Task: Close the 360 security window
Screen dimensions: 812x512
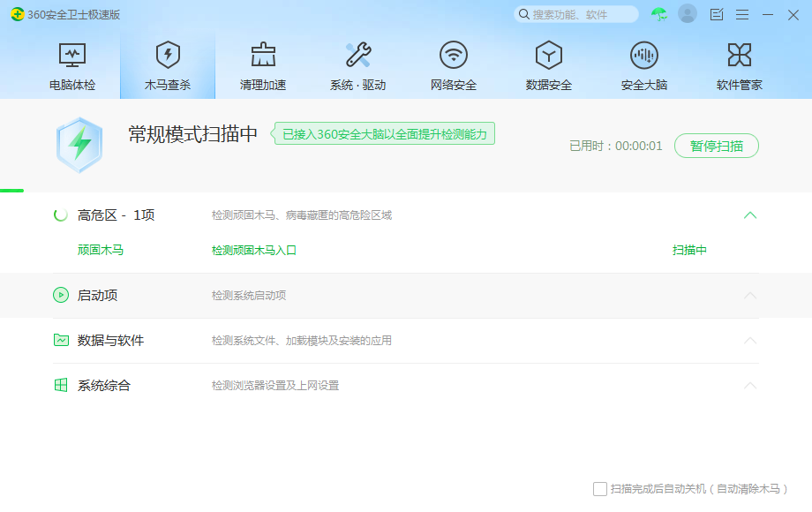Action: pyautogui.click(x=793, y=14)
